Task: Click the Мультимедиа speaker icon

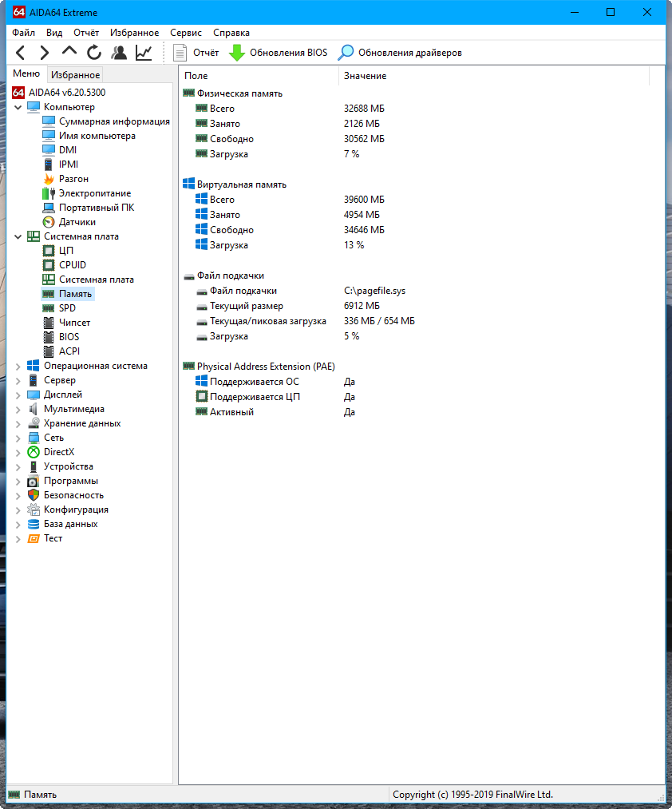Action: click(x=33, y=409)
